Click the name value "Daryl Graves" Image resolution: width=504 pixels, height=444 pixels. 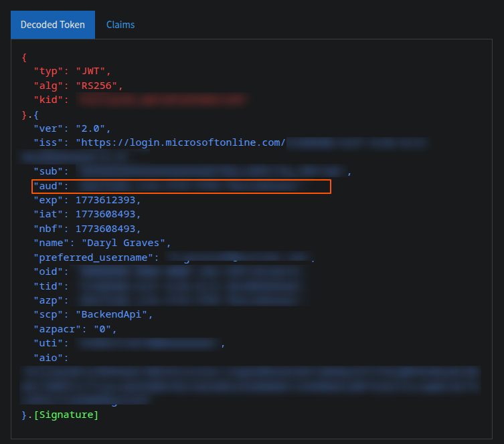(x=127, y=243)
